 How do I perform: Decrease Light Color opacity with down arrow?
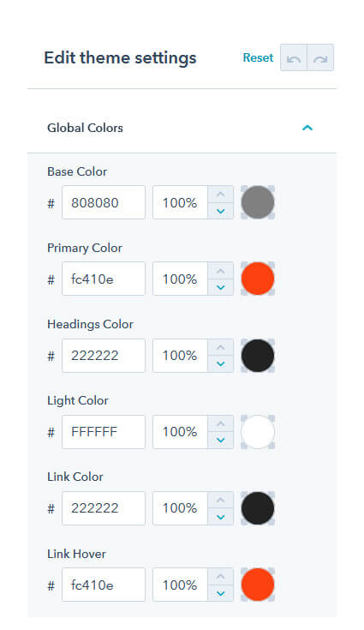click(x=220, y=441)
